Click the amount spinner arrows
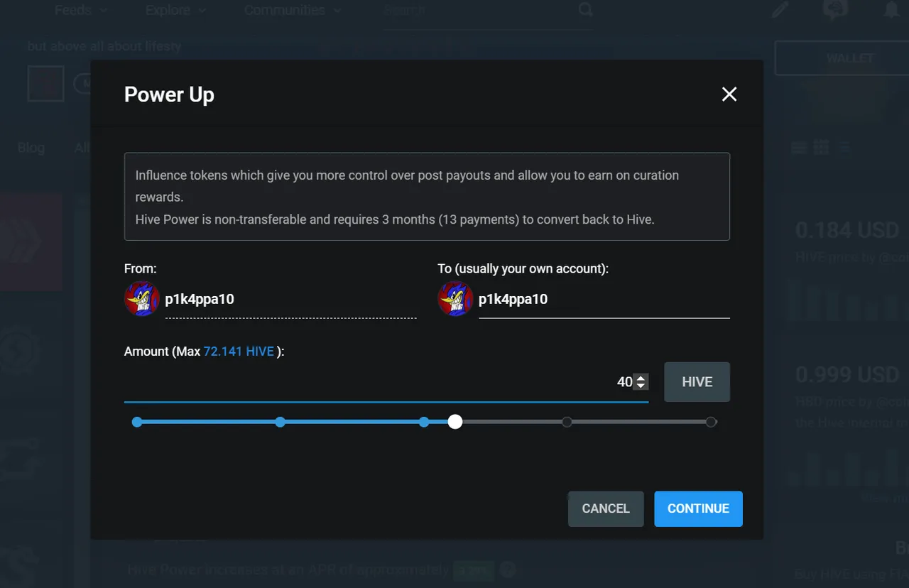The height and width of the screenshot is (588, 909). pos(641,382)
